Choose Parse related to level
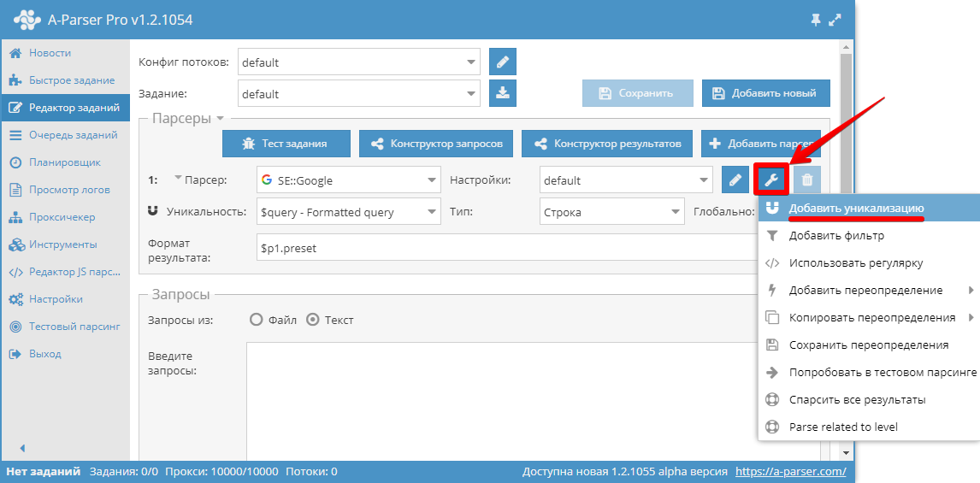The height and width of the screenshot is (483, 980). tap(869, 427)
